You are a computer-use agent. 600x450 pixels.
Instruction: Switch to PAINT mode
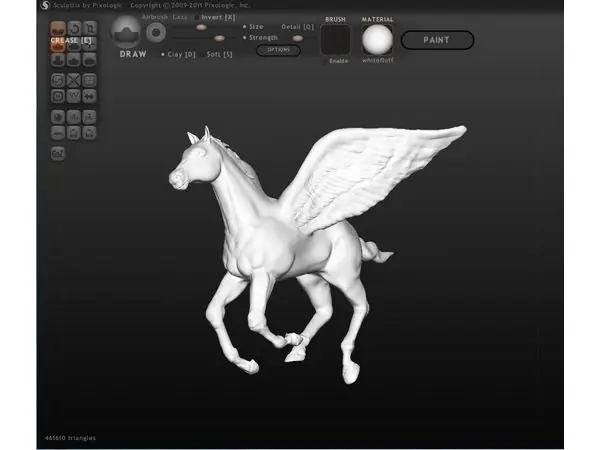click(437, 40)
